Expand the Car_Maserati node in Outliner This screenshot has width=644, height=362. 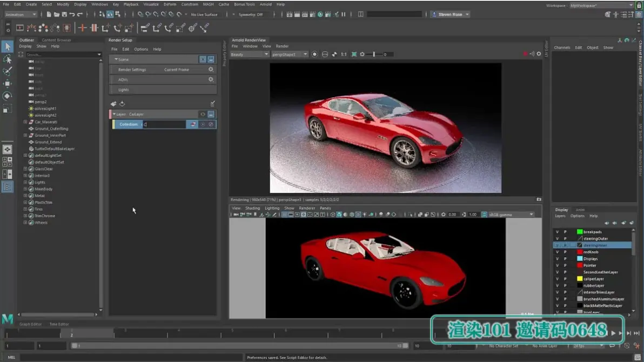25,122
